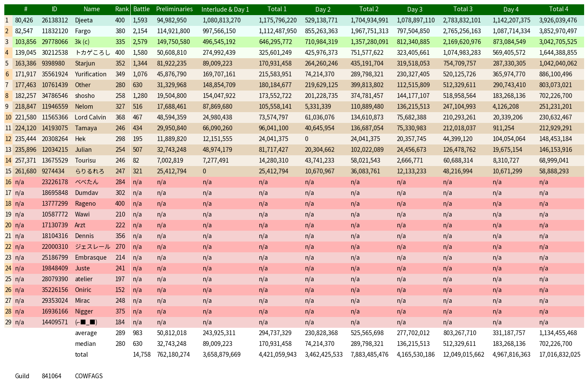This screenshot has height=386, width=588.
Task: Select the average Total 4 '1,134,455,468'
Action: click(x=558, y=333)
